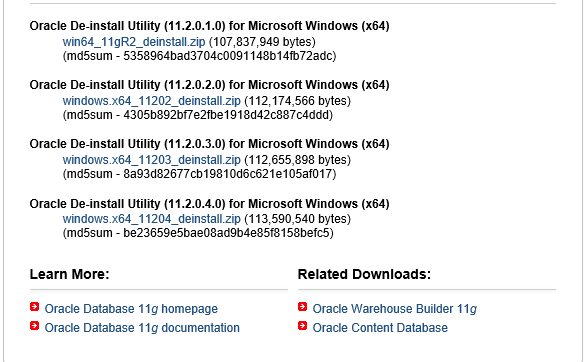Download windows.x64_11204_deinstall.zip
The width and height of the screenshot is (586, 362).
[x=151, y=219]
